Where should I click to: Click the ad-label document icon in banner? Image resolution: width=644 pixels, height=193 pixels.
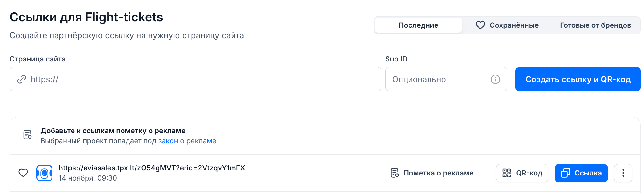pyautogui.click(x=27, y=135)
